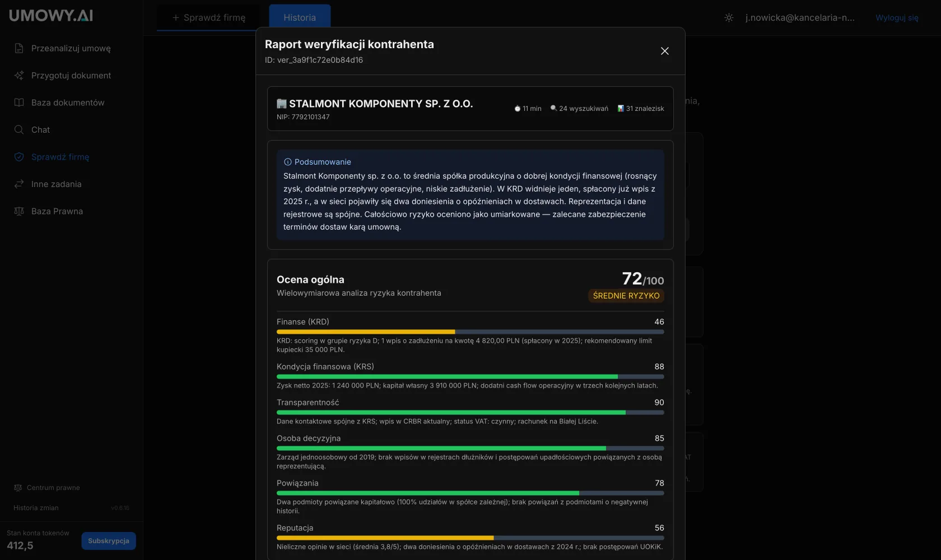Click the plus icon on Sprawdź firmę tab
The height and width of the screenshot is (560, 941).
[x=176, y=17]
